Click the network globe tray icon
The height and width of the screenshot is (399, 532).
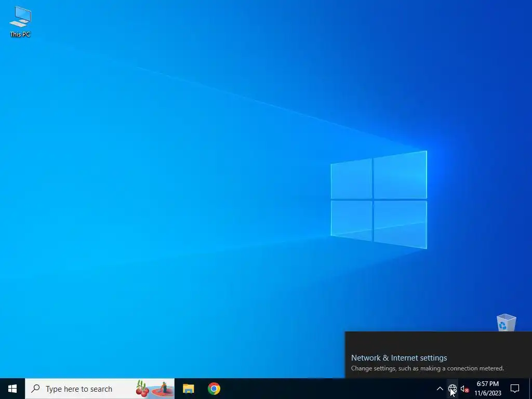click(453, 389)
